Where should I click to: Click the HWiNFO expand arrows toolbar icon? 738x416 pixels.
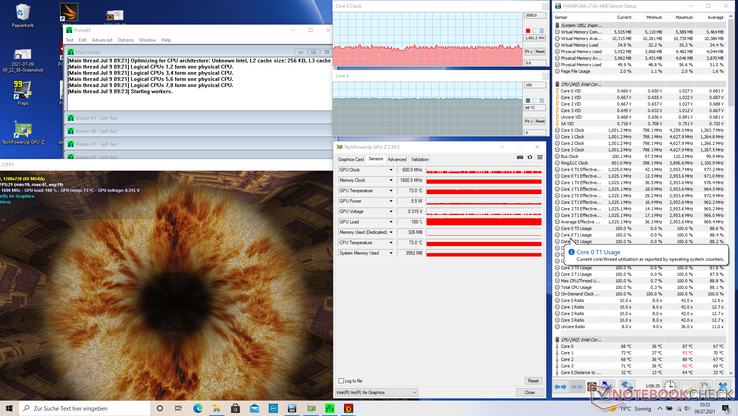tap(560, 387)
